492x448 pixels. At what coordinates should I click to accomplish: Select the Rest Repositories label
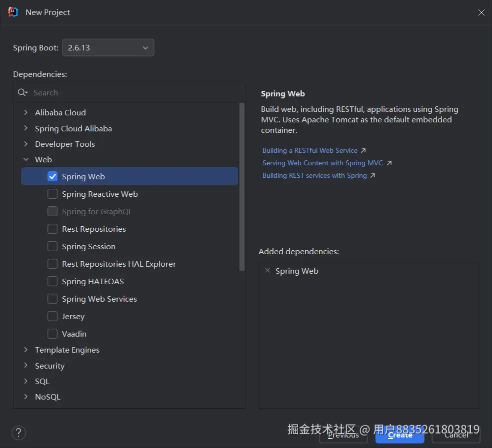point(94,229)
